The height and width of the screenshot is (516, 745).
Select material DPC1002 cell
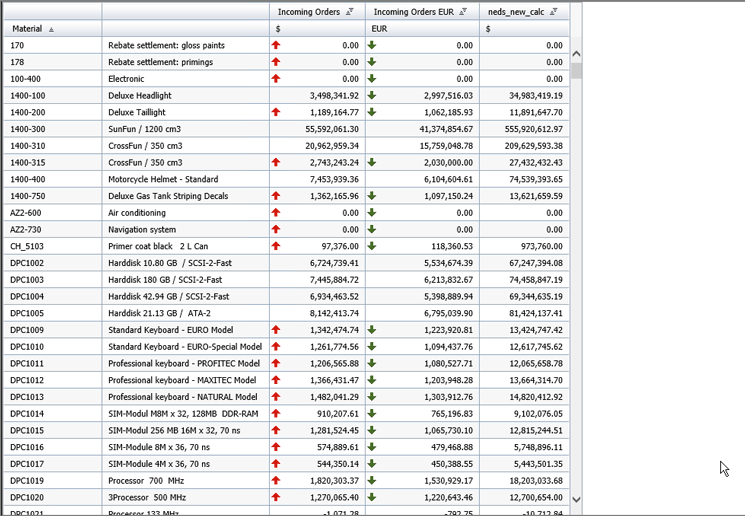coord(52,263)
